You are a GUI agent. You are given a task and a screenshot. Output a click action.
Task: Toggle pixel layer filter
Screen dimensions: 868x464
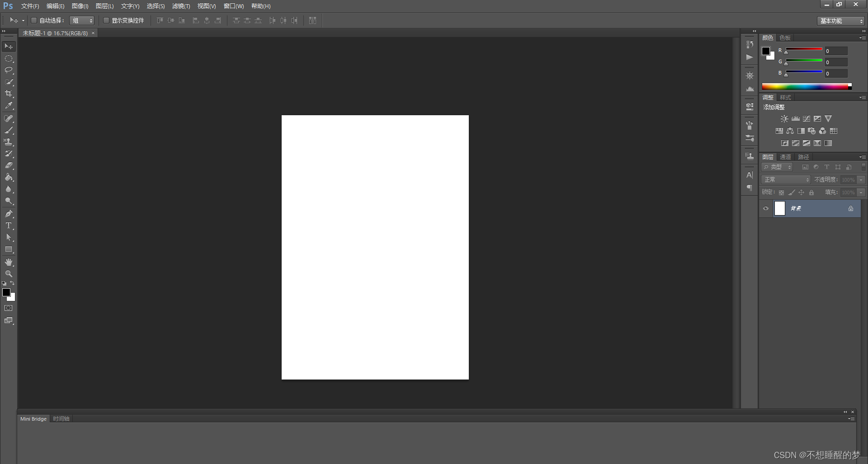[x=805, y=167]
